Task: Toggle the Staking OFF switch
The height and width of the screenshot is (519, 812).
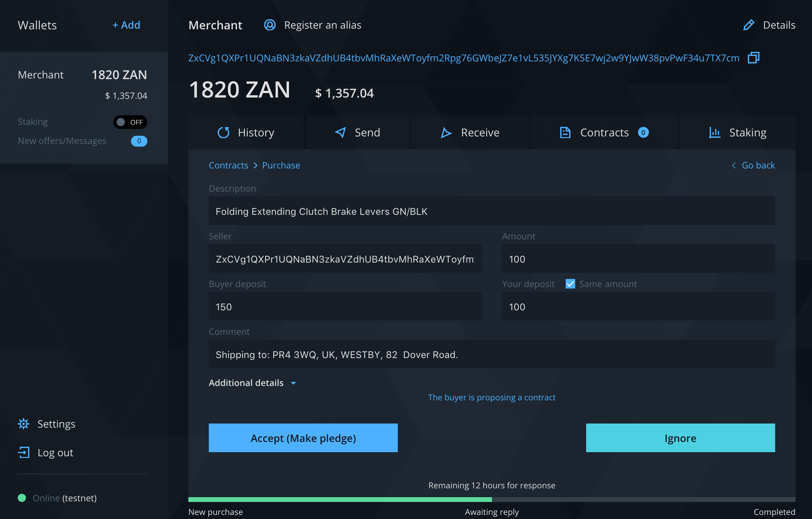Action: pyautogui.click(x=130, y=122)
